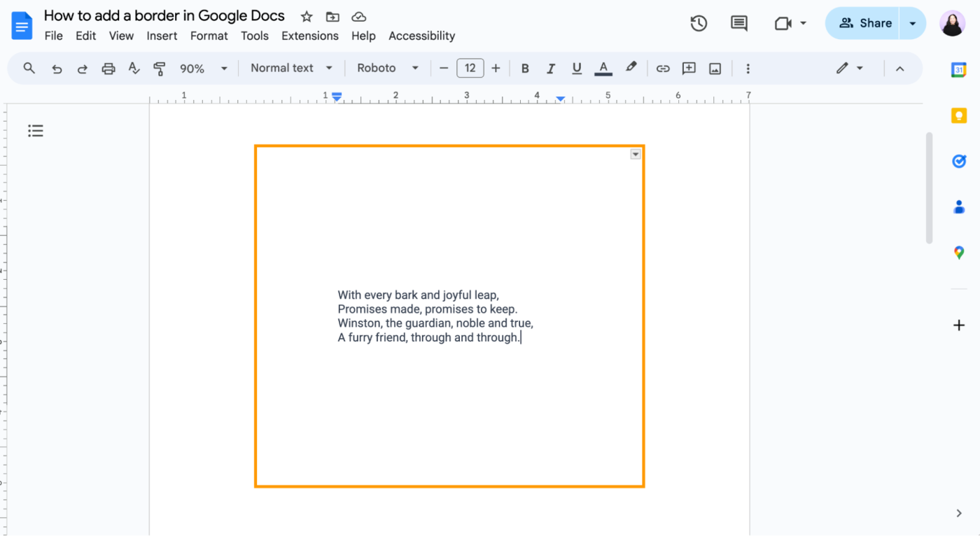Insert a link
Viewport: 980px width, 536px height.
pyautogui.click(x=662, y=69)
